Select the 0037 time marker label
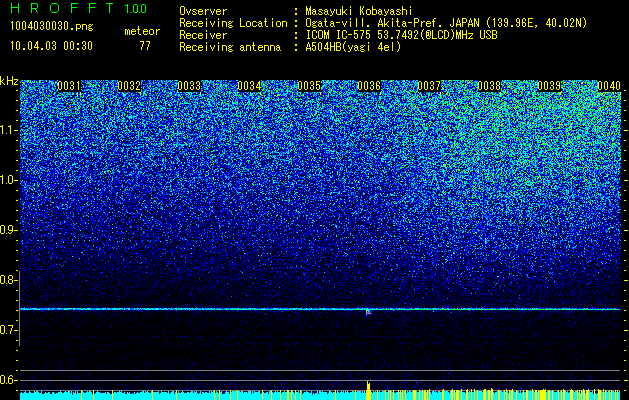Screen dimensions: 629x400 [429, 86]
